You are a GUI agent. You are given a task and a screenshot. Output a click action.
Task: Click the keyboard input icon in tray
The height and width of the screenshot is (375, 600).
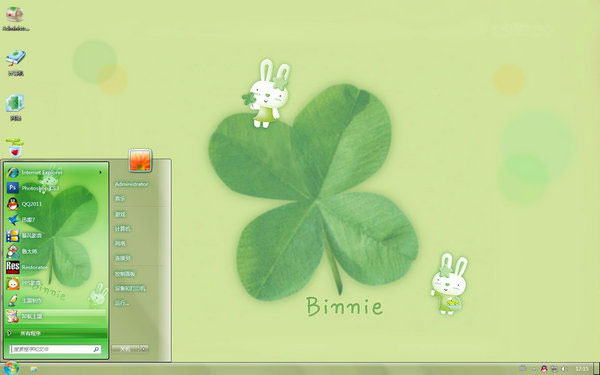523,369
